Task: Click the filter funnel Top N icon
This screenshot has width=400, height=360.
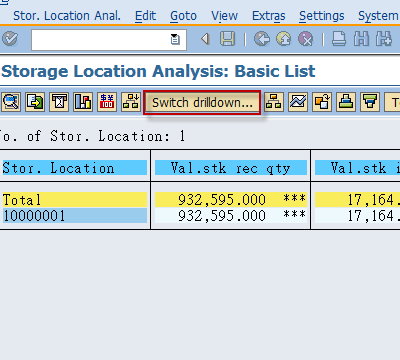Action: pyautogui.click(x=370, y=102)
